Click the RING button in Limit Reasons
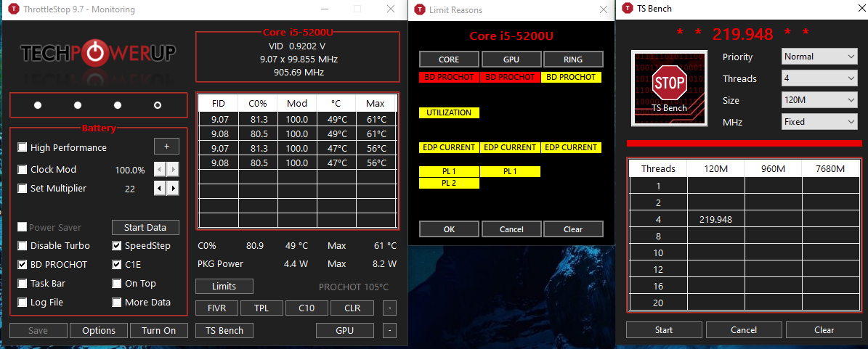The width and height of the screenshot is (868, 349). pyautogui.click(x=573, y=59)
